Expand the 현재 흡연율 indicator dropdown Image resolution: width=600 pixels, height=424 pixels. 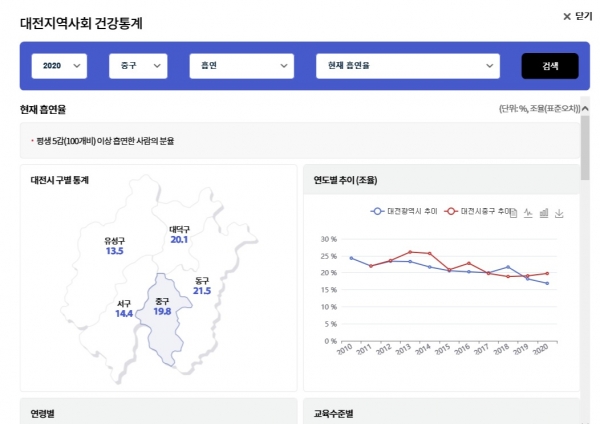407,65
